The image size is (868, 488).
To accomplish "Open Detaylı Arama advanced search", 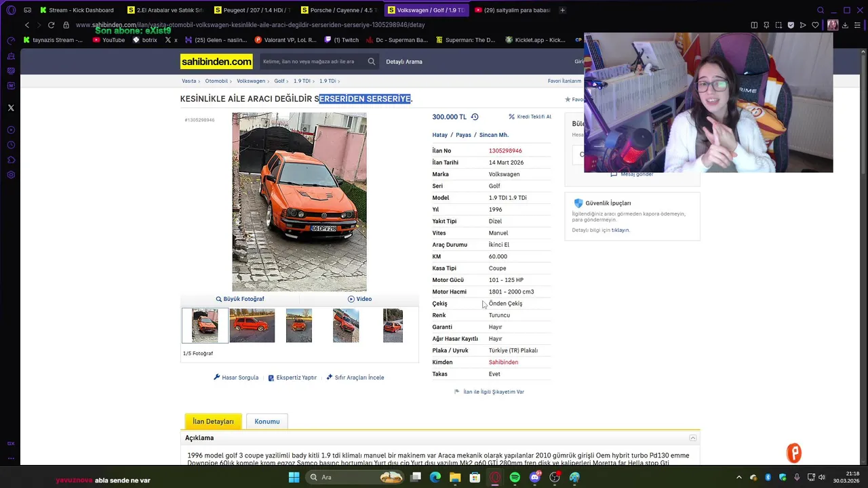I will 404,62.
